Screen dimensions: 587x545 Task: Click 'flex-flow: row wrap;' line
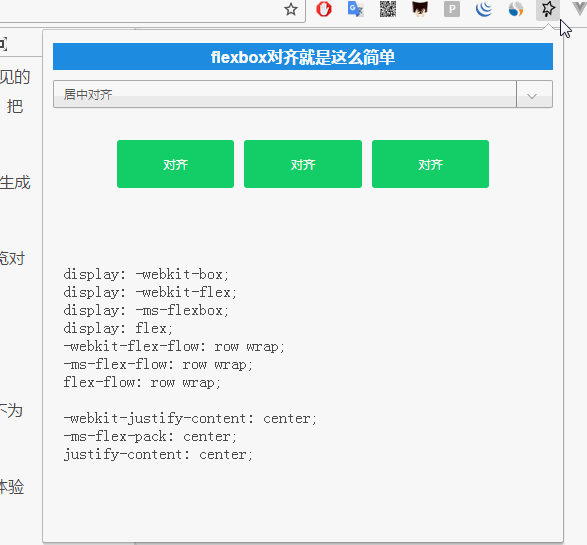[142, 382]
